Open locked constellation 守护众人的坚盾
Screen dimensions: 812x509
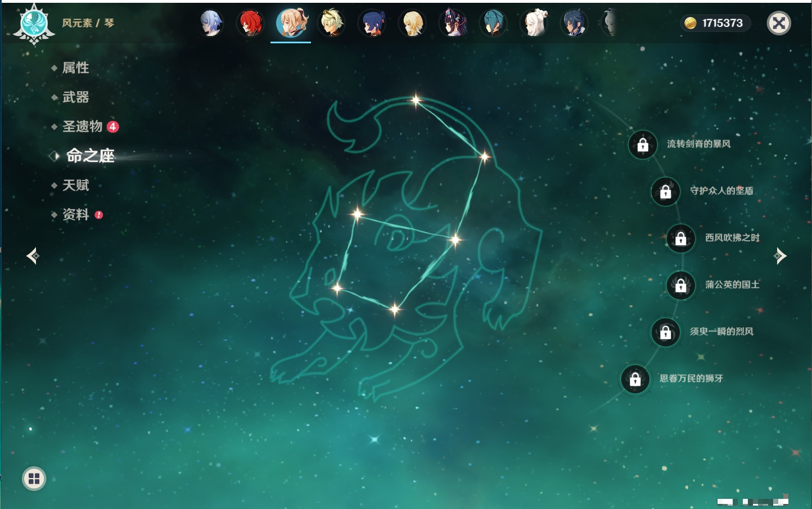coord(666,191)
